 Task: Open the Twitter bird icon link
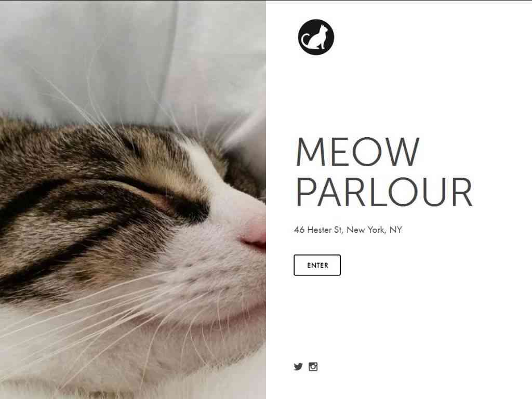pos(298,367)
